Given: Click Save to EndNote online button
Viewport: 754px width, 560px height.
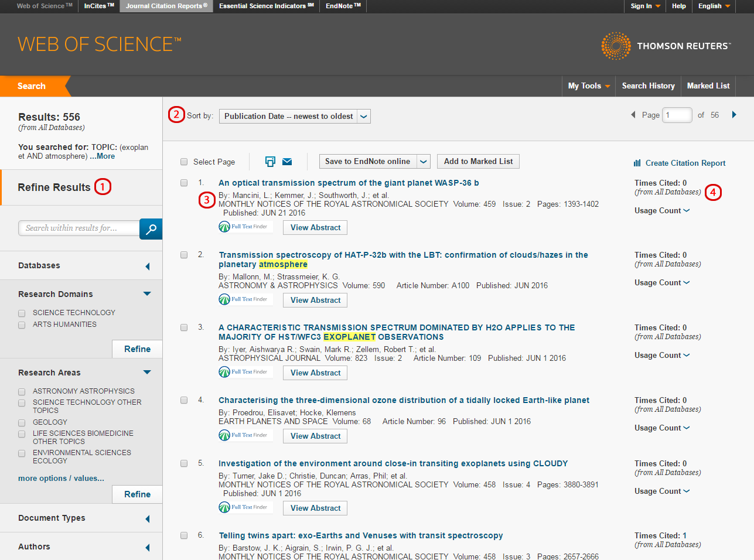Looking at the screenshot, I should (x=368, y=161).
